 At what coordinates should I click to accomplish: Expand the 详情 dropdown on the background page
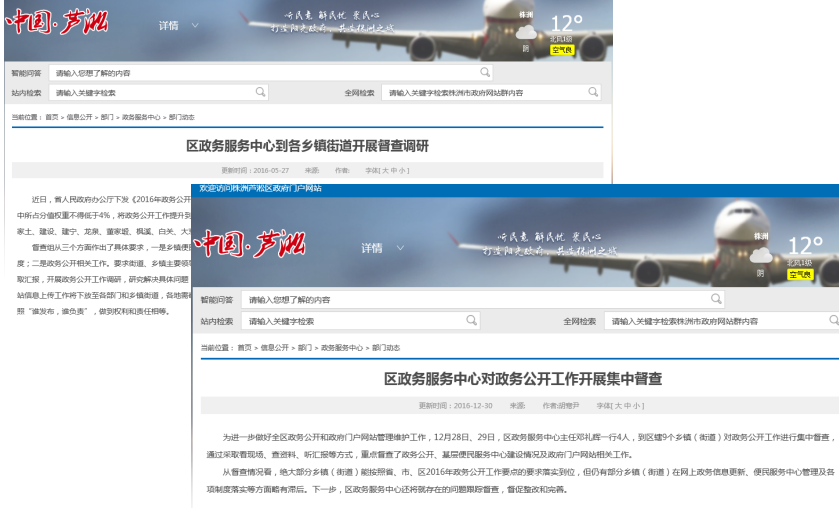tap(178, 25)
